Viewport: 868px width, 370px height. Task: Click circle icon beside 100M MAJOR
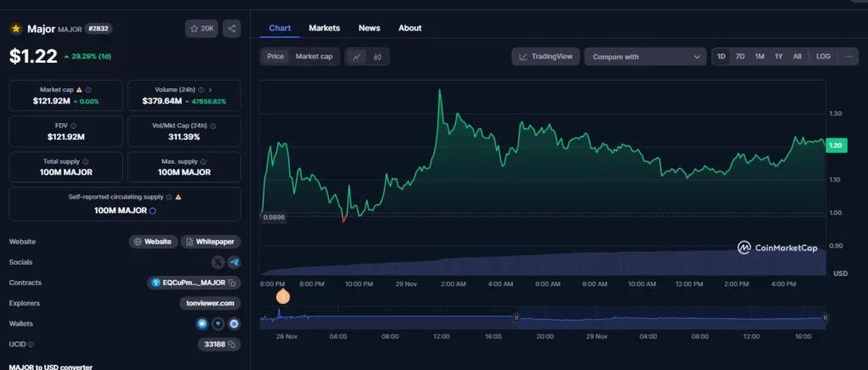pyautogui.click(x=153, y=210)
